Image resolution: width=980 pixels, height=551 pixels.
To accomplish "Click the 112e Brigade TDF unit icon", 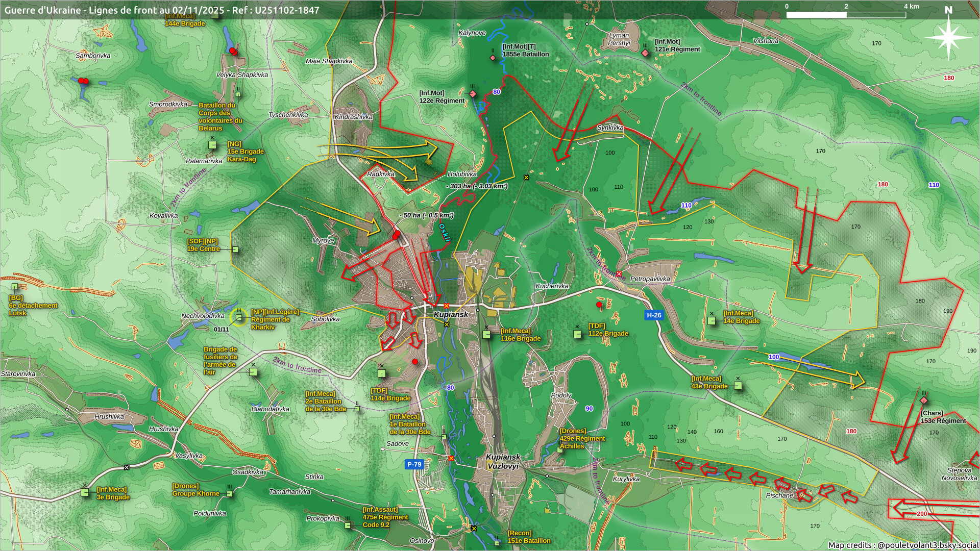I will coord(577,334).
